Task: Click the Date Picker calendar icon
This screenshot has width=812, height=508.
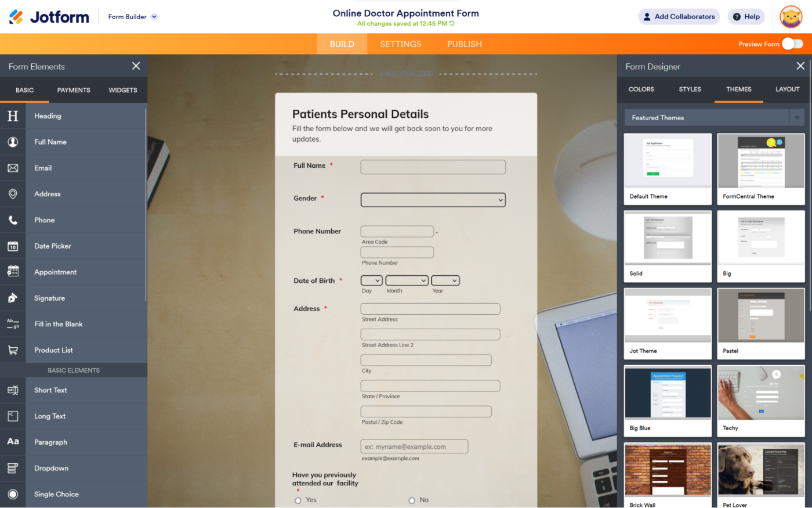Action: click(13, 246)
